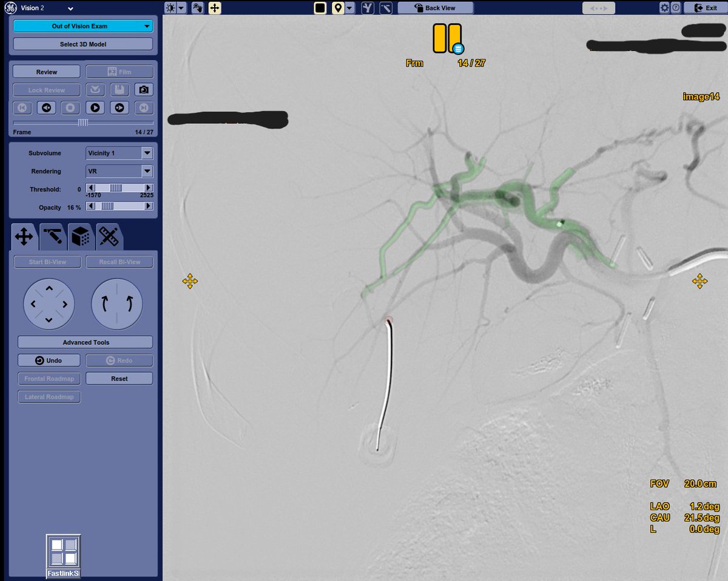Viewport: 728px width, 581px height.
Task: Click the Threshold slider handle
Action: (x=115, y=189)
